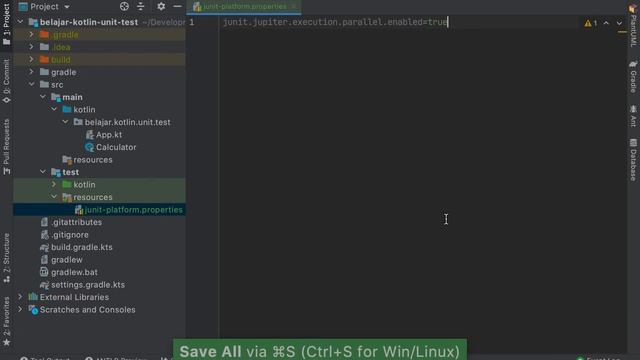
Task: Expand the build folder
Action: (x=31, y=59)
